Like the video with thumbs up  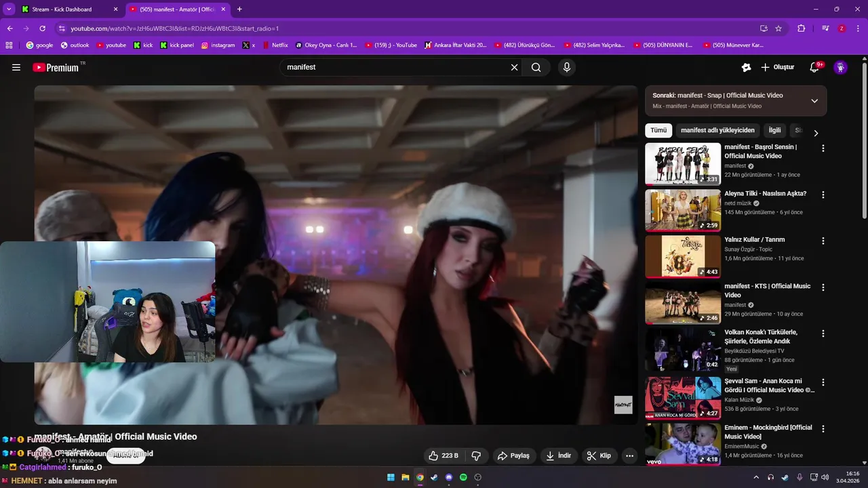[x=443, y=455]
